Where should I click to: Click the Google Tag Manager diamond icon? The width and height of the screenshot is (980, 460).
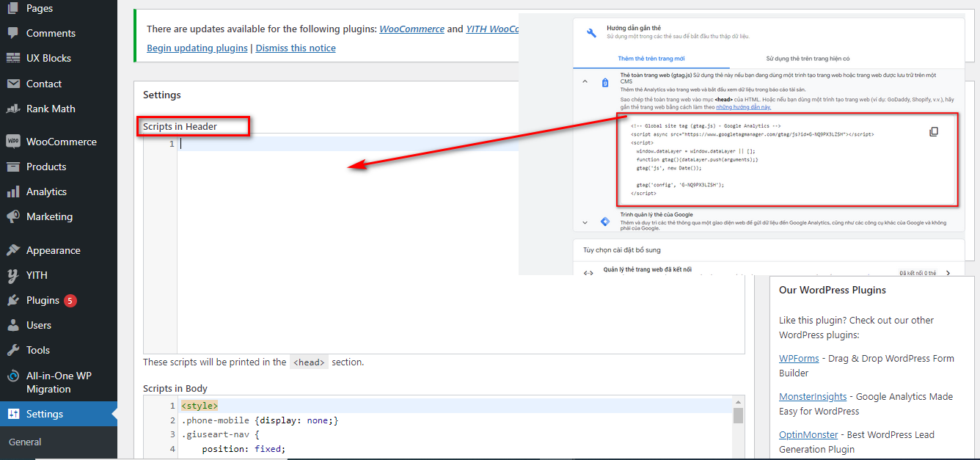tap(604, 222)
